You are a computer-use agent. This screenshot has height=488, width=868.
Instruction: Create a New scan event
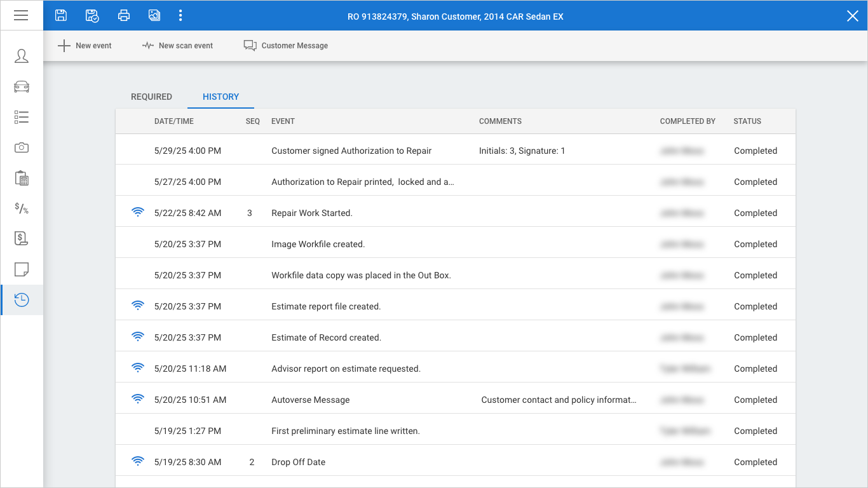(x=177, y=46)
